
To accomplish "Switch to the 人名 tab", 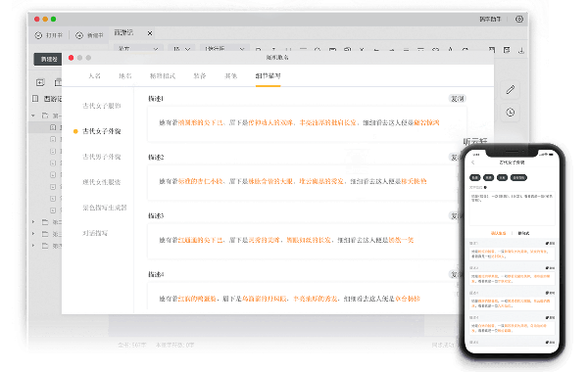I will [94, 76].
